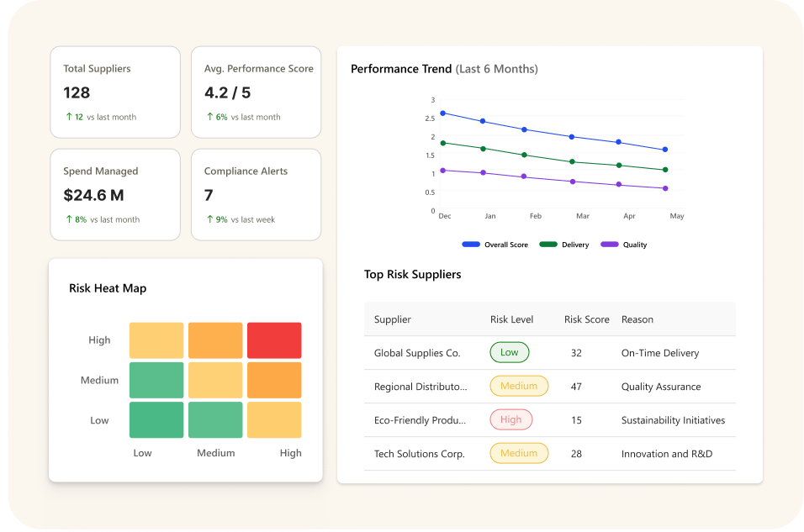Click the up arrow beside 6% vs last month
The height and width of the screenshot is (532, 804).
[x=209, y=117]
